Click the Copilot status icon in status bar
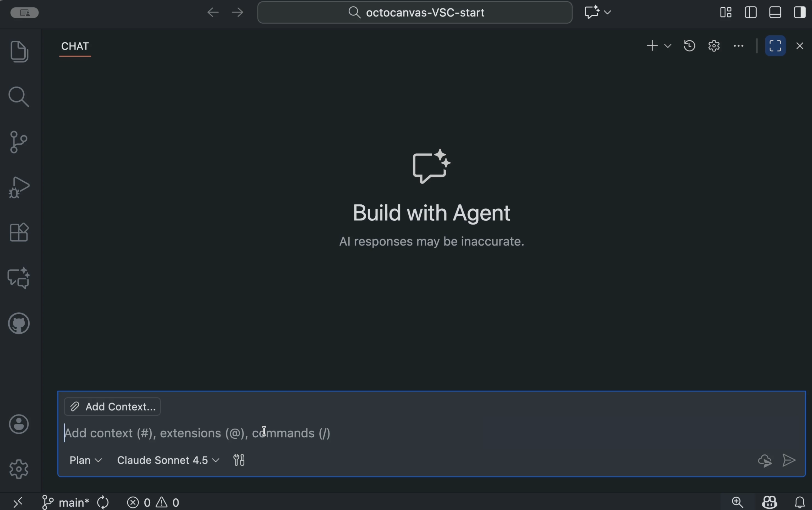Screen dimensions: 812x510 (x=769, y=502)
